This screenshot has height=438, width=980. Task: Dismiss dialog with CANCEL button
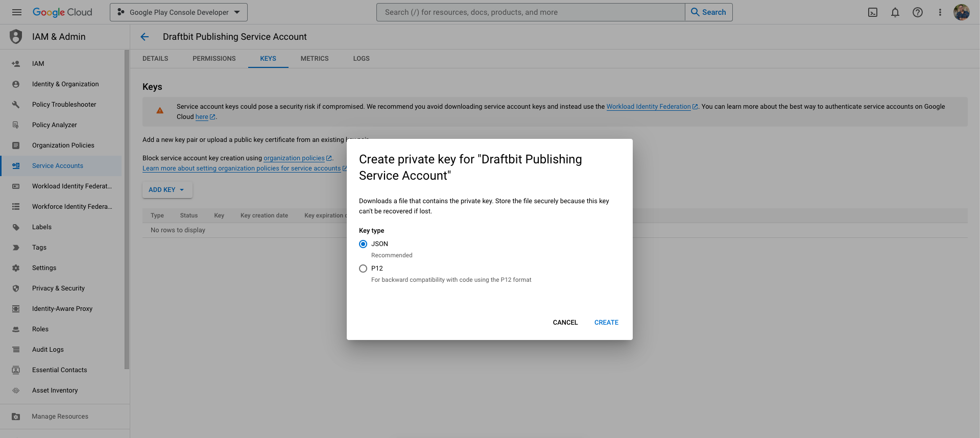tap(565, 323)
